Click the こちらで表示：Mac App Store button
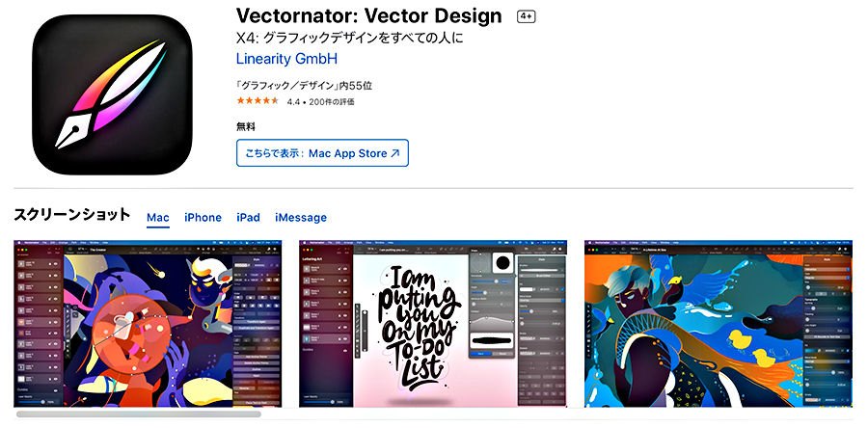The image size is (868, 428). pyautogui.click(x=322, y=153)
